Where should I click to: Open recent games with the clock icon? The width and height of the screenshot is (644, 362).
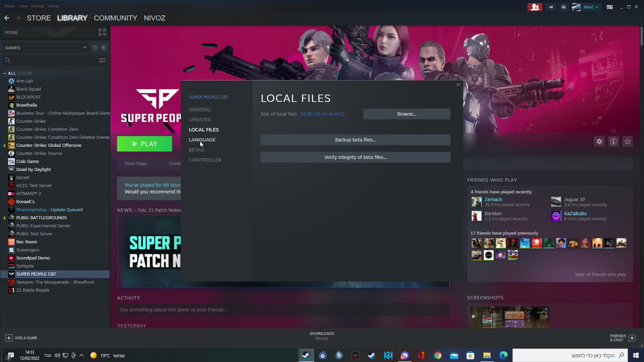(95, 47)
